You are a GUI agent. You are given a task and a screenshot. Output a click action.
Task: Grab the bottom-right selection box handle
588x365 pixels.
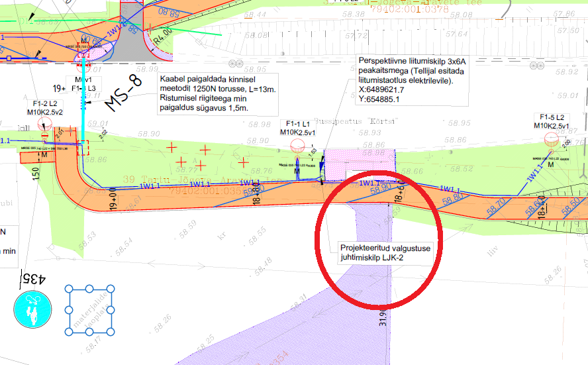[x=110, y=331]
